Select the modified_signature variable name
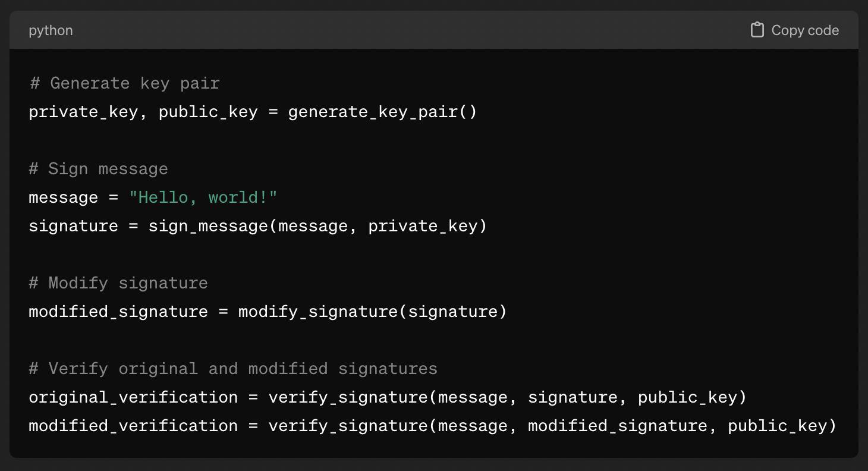 tap(117, 311)
